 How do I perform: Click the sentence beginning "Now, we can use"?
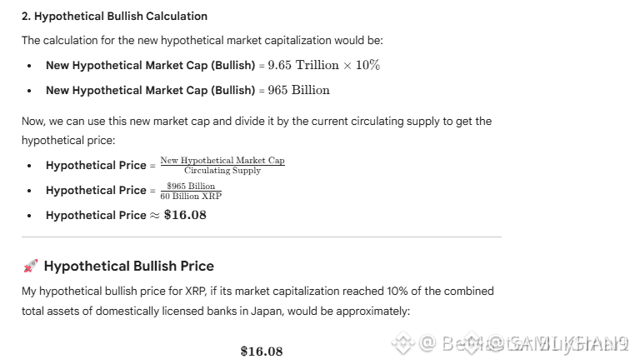(257, 121)
